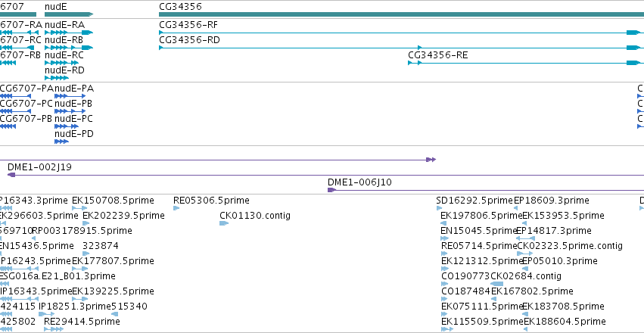Select the nudE-RA transcript glyph
Image resolution: width=644 pixels, height=333 pixels.
[x=69, y=33]
